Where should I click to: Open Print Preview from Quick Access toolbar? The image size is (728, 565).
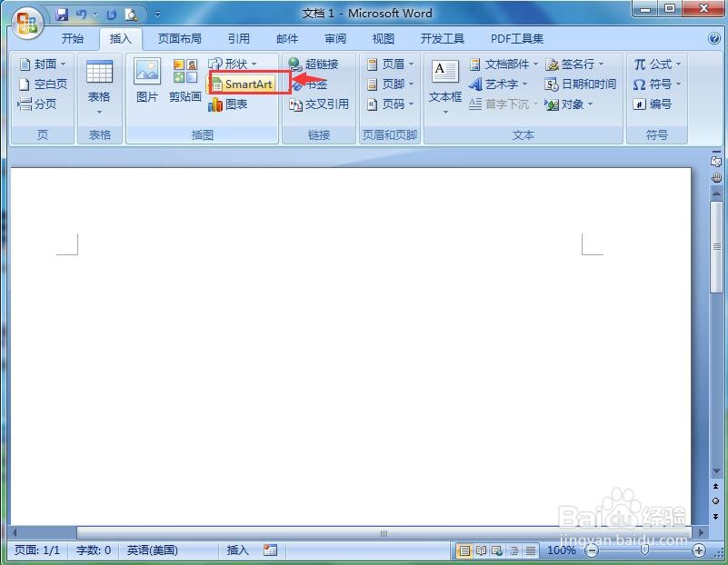(x=132, y=15)
